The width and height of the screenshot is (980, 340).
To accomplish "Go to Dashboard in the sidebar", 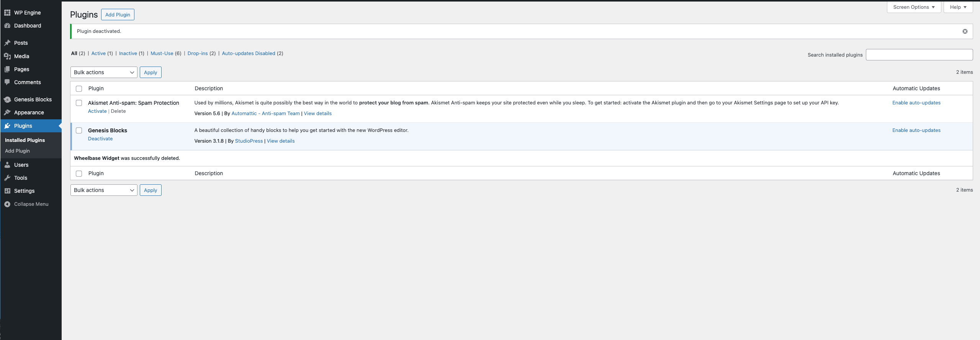I will (31, 26).
